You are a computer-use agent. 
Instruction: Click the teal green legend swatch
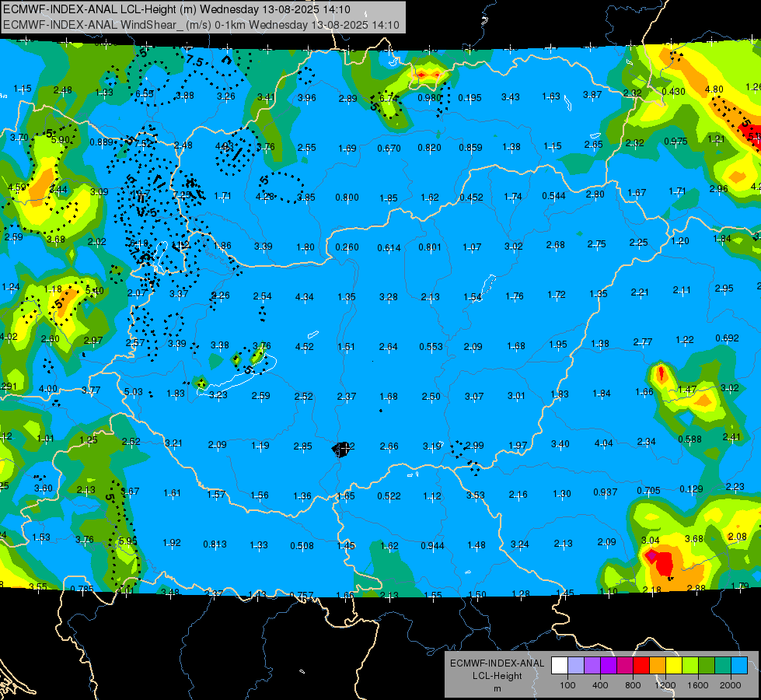click(723, 666)
